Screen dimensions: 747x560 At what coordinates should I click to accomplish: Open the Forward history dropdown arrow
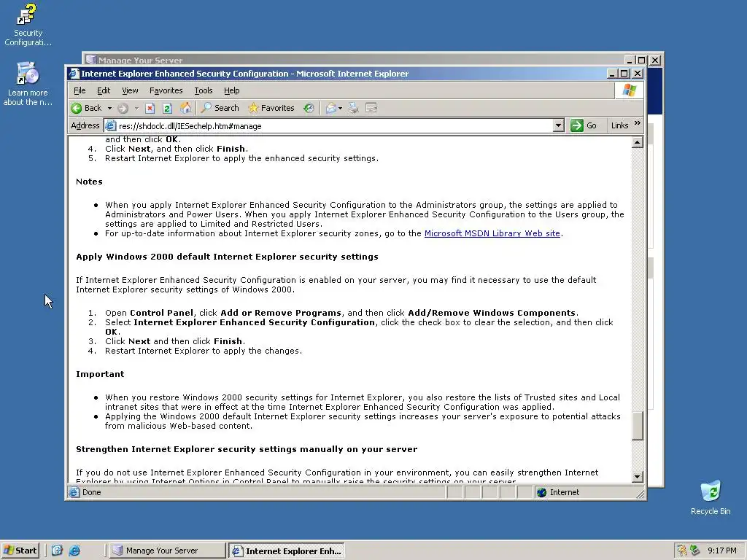[136, 108]
